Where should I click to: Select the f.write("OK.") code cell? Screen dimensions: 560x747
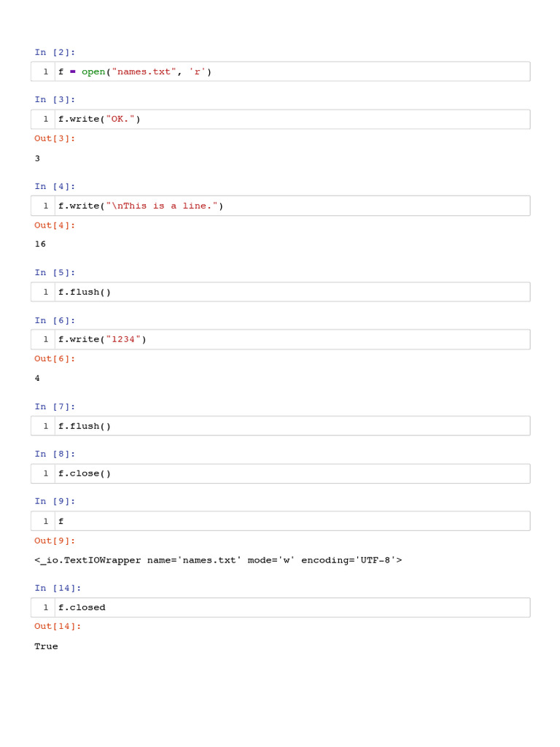292,120
